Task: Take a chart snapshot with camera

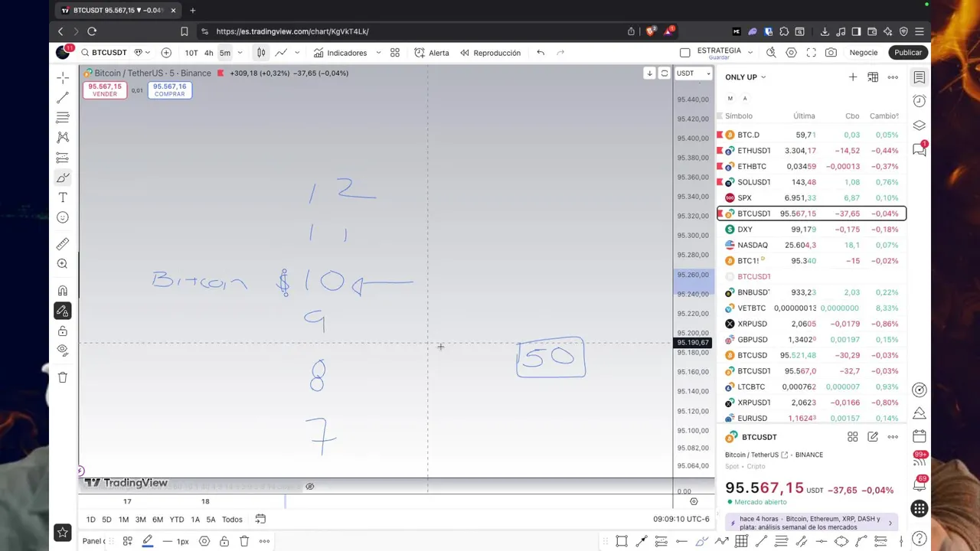Action: pyautogui.click(x=831, y=53)
